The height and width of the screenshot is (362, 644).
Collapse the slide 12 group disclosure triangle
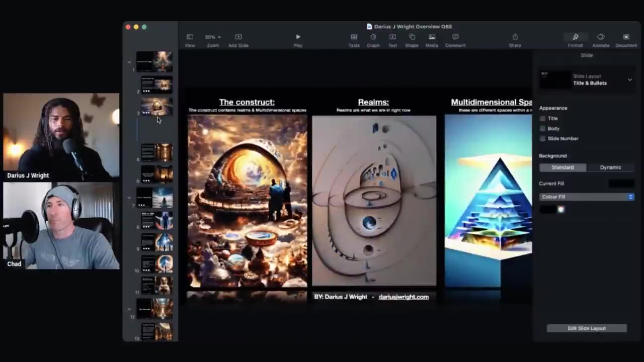[129, 309]
